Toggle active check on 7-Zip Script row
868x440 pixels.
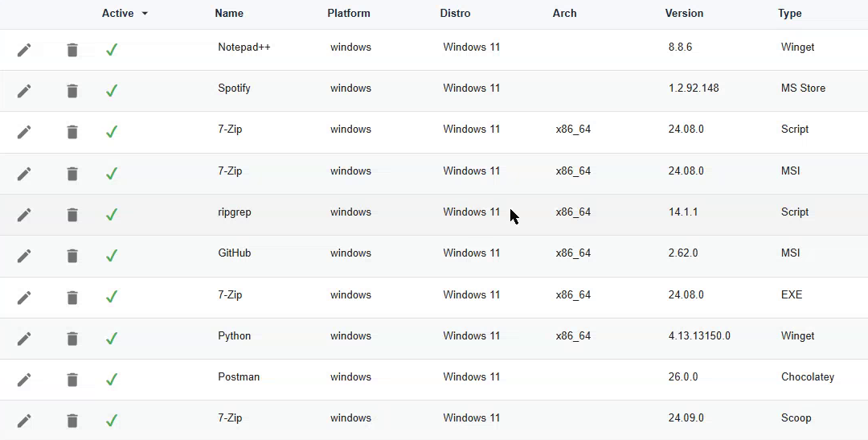click(112, 132)
